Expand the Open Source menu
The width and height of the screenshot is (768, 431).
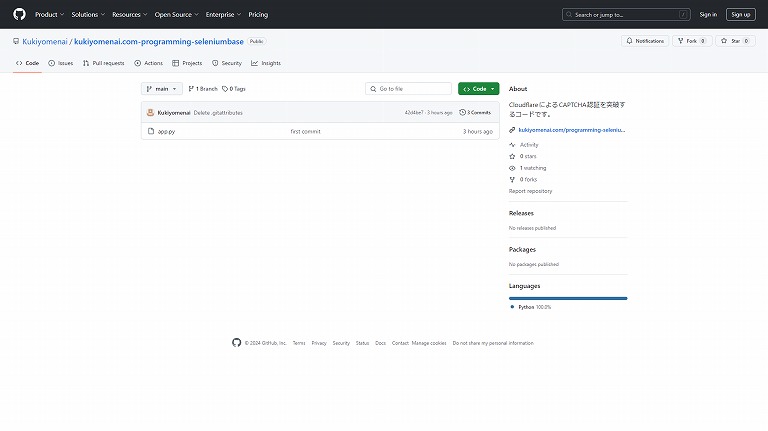[176, 15]
